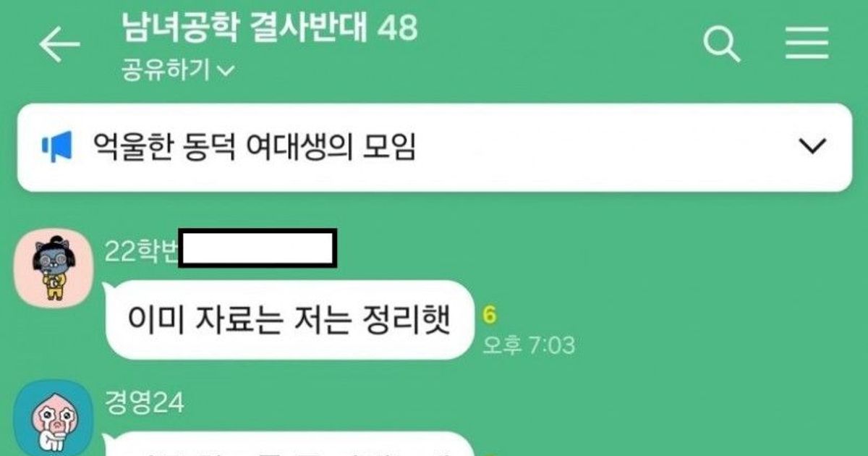Tap the white pinned notice banner
Viewport: 868px width, 456px height.
coord(434,148)
